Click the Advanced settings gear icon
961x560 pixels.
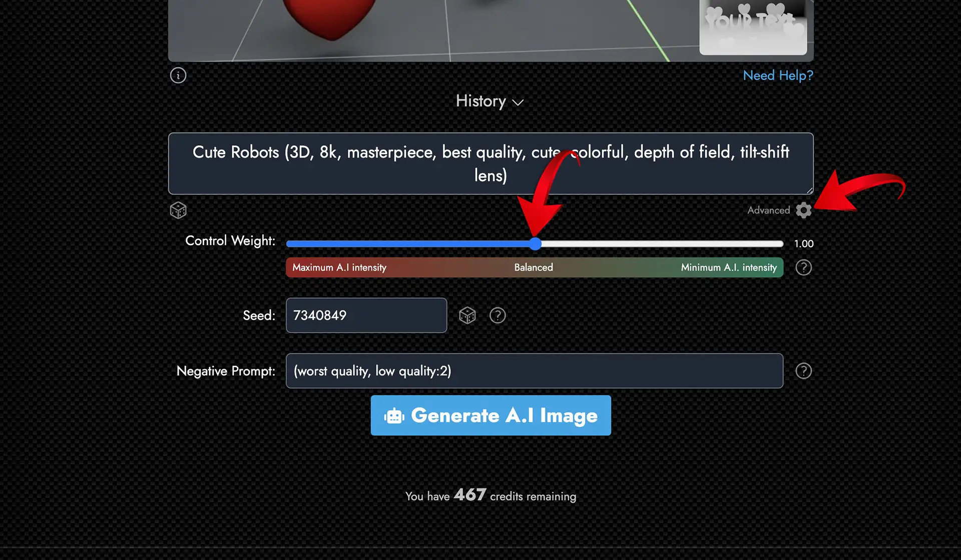click(804, 210)
